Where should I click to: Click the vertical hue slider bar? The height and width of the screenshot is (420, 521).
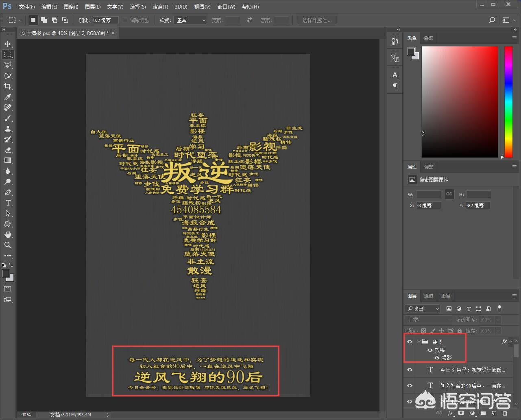(x=508, y=101)
